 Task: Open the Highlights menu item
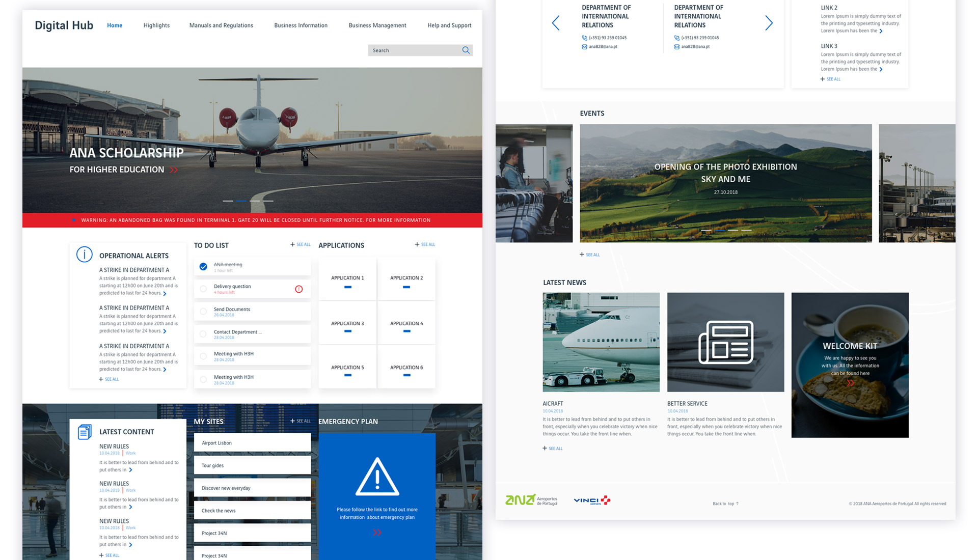tap(156, 25)
